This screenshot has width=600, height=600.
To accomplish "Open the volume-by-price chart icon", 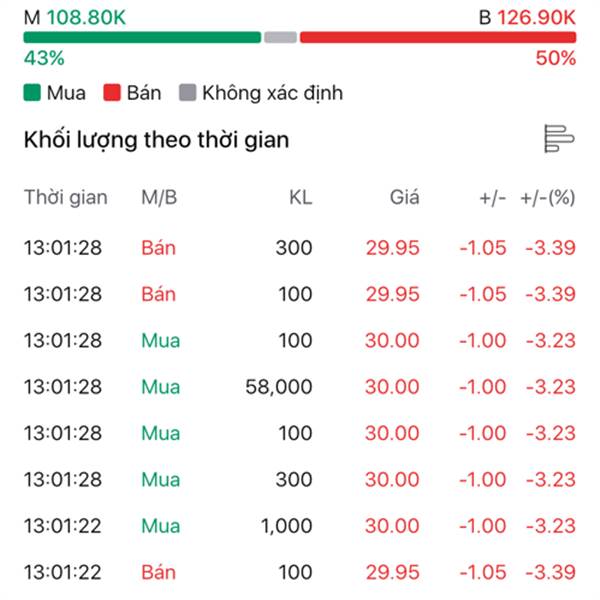I will [559, 139].
